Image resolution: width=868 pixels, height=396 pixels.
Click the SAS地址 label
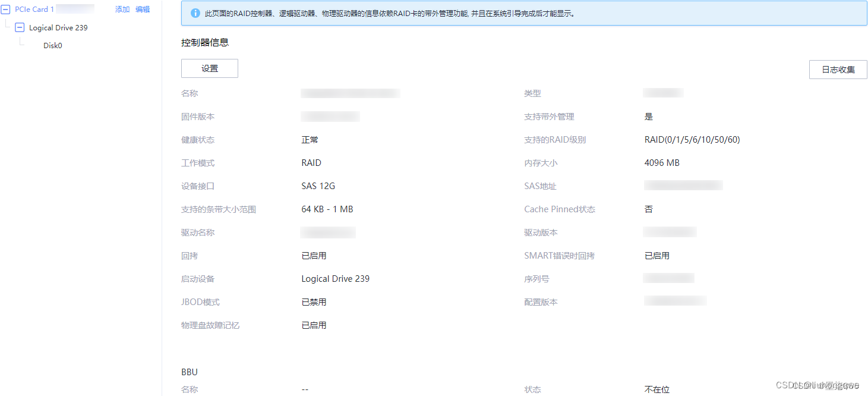click(x=540, y=186)
